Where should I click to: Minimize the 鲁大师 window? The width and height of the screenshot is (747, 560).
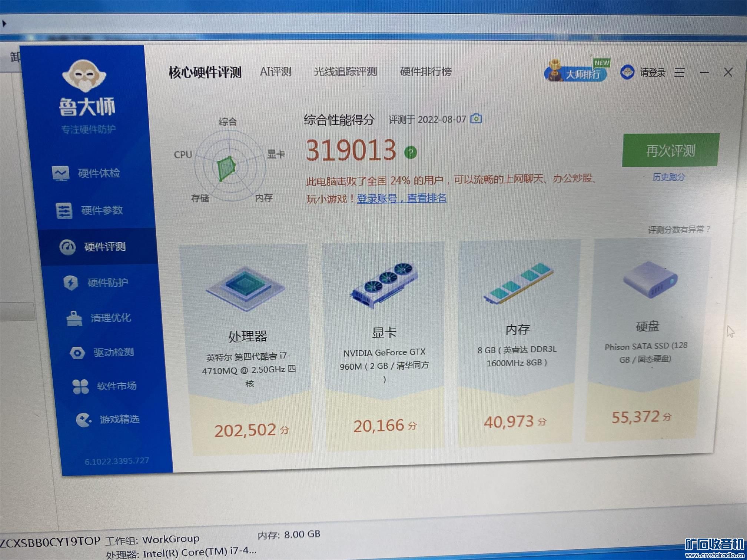click(704, 73)
